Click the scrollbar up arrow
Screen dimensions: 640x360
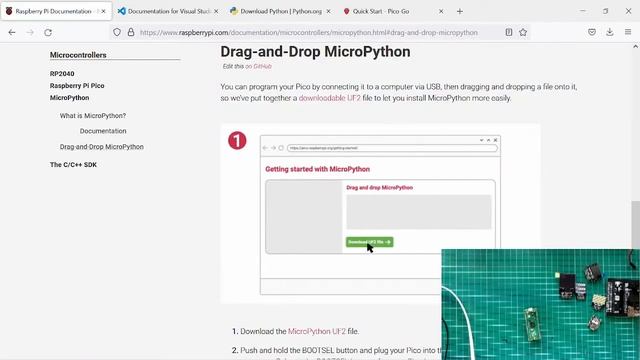(x=636, y=47)
